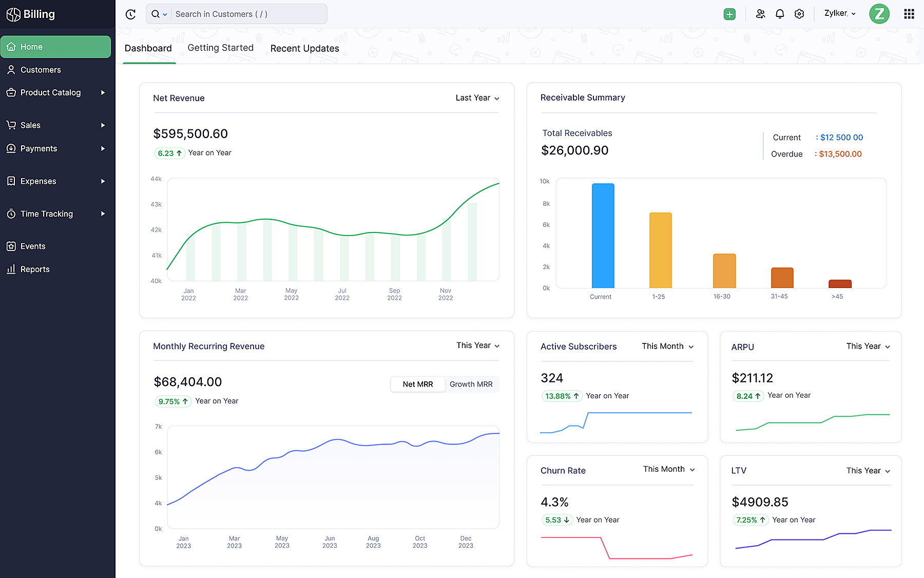
Task: Click the search magnifier icon
Action: 156,14
